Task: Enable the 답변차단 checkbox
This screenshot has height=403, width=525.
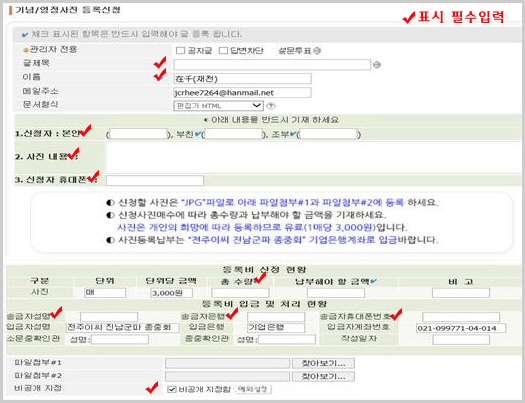Action: [223, 51]
